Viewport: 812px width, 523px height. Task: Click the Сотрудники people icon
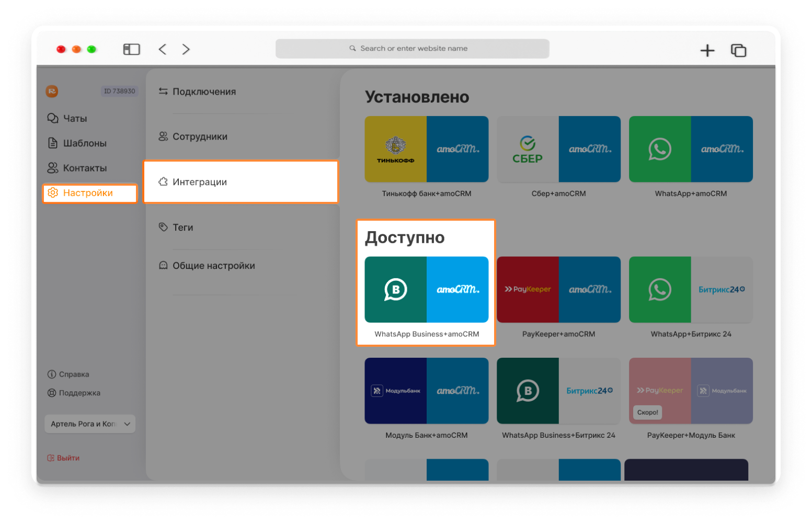tap(163, 137)
